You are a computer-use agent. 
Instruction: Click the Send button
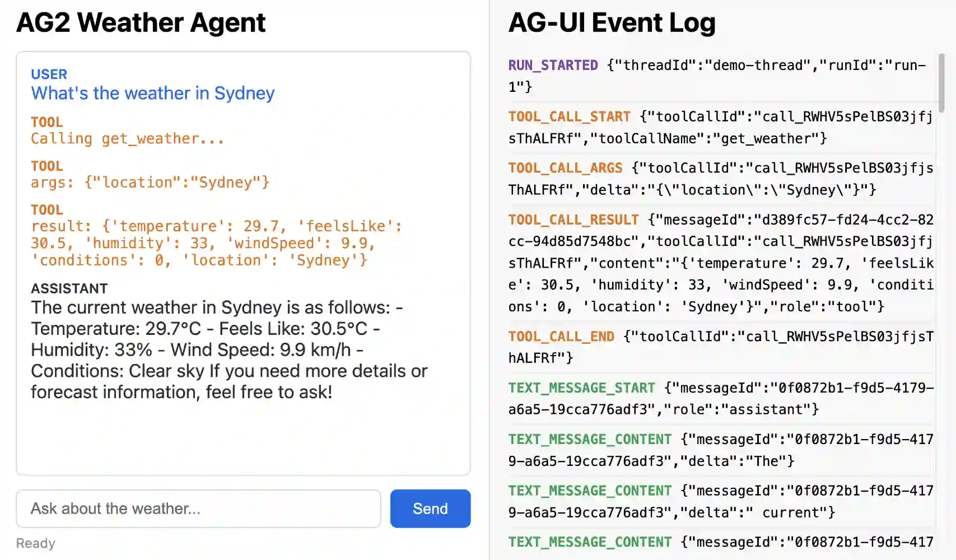pyautogui.click(x=430, y=508)
